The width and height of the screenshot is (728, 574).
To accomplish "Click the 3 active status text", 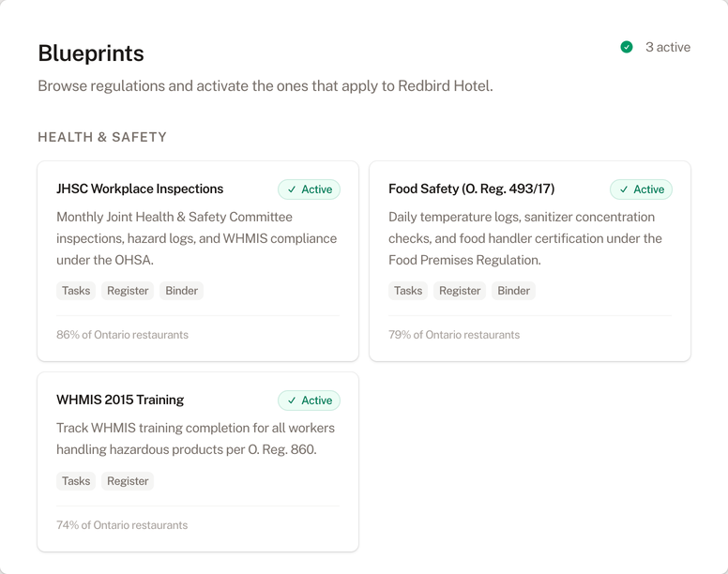I will (667, 47).
